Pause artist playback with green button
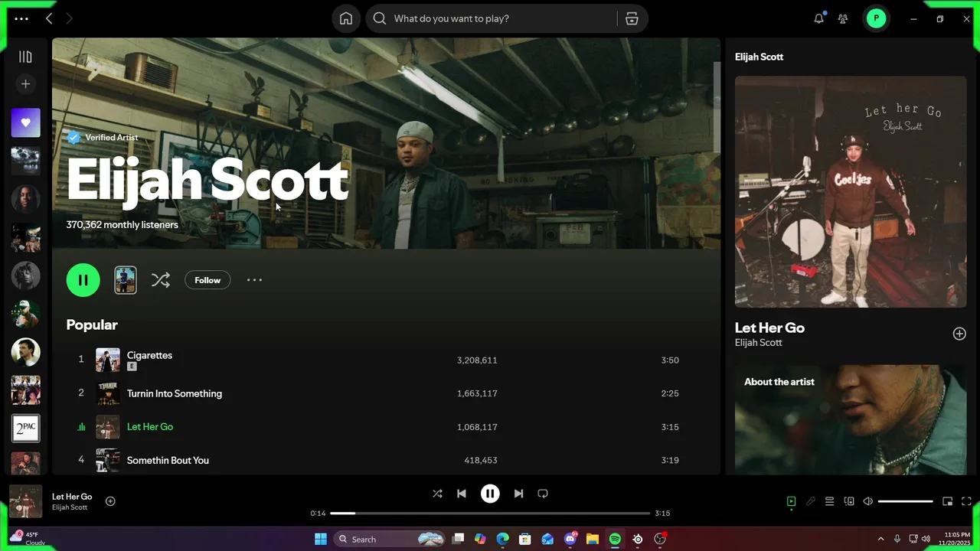The height and width of the screenshot is (551, 980). [x=83, y=280]
